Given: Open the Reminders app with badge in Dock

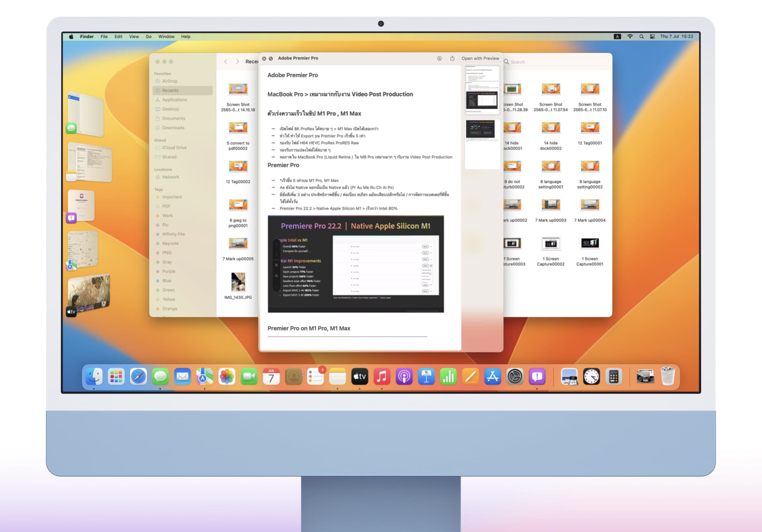Looking at the screenshot, I should 315,377.
